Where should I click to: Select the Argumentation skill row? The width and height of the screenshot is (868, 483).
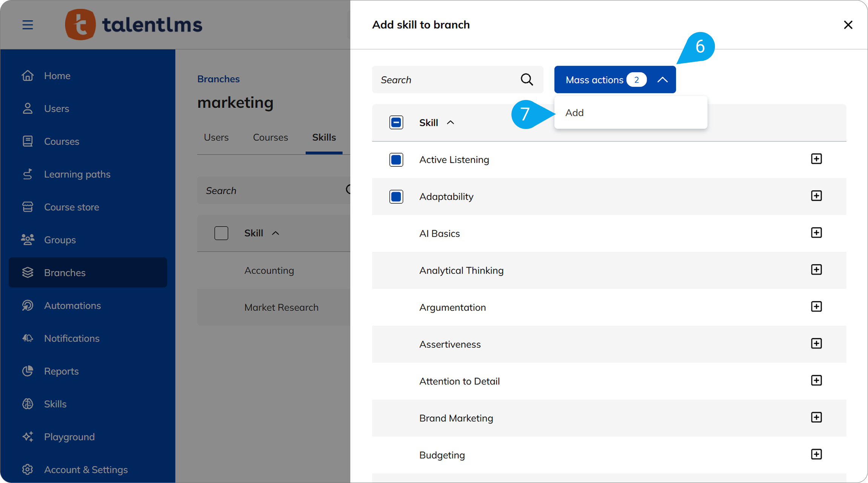(609, 308)
